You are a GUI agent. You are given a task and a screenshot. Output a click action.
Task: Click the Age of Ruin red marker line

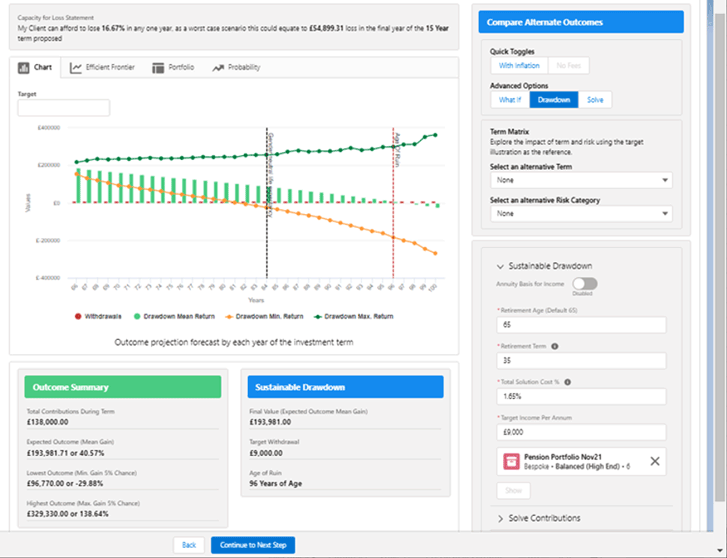click(393, 203)
